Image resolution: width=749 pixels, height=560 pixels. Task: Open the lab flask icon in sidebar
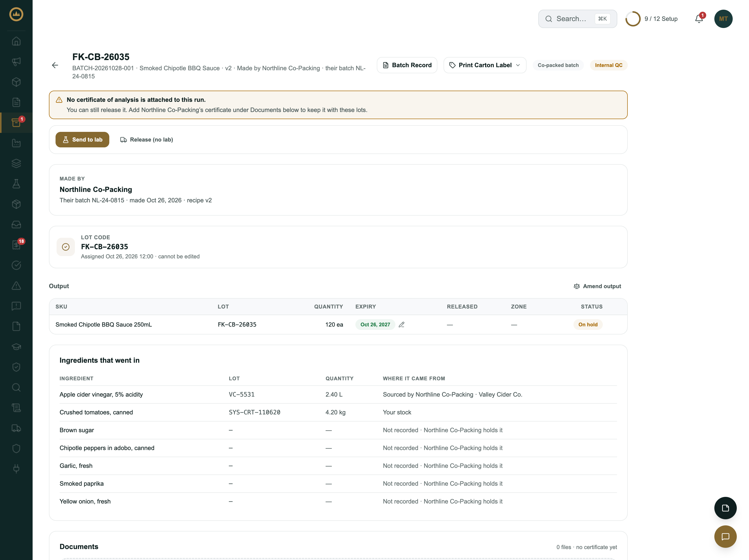click(x=16, y=184)
